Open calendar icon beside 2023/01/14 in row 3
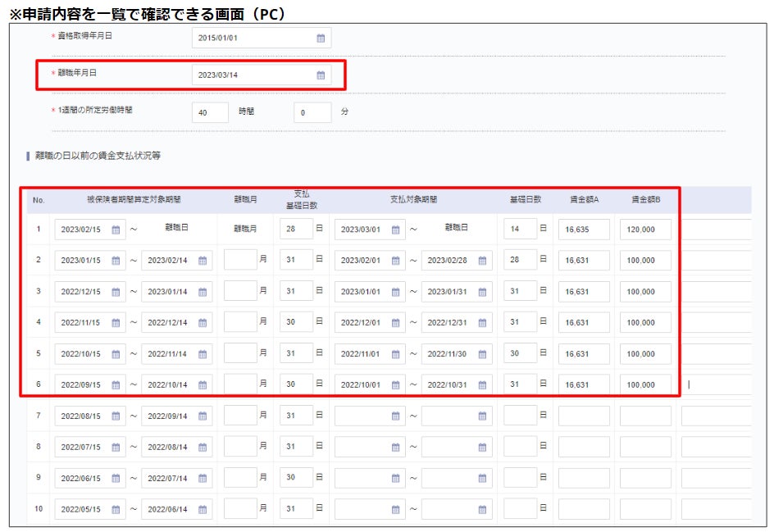This screenshot has height=532, width=774. (203, 292)
